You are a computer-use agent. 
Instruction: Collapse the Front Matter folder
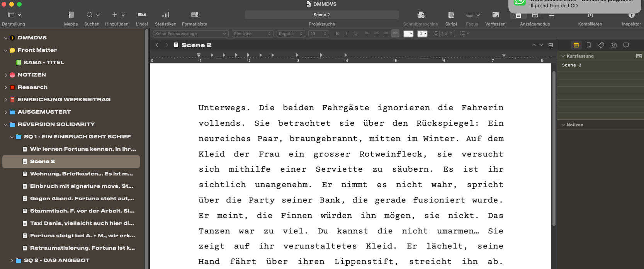pyautogui.click(x=6, y=50)
